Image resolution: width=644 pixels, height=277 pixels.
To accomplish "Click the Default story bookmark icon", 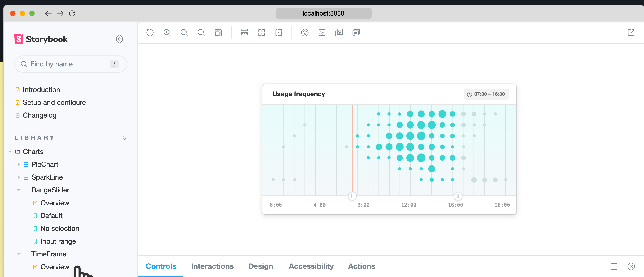I will pos(35,216).
